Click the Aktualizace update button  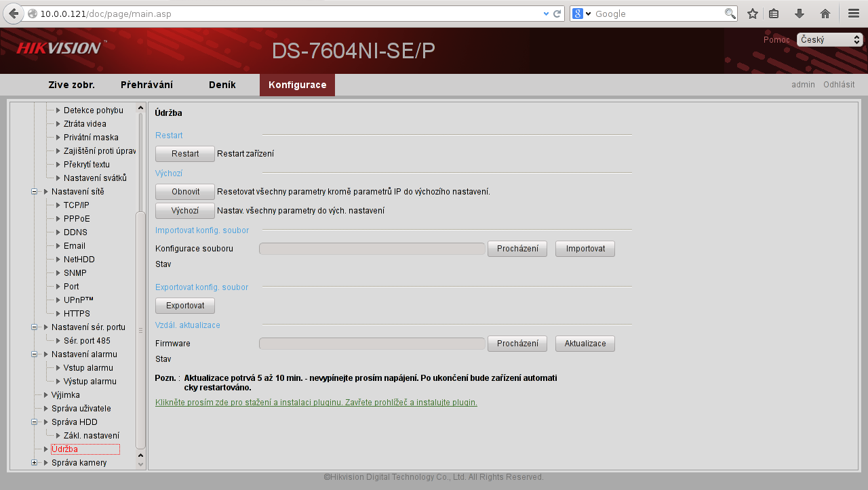click(585, 344)
